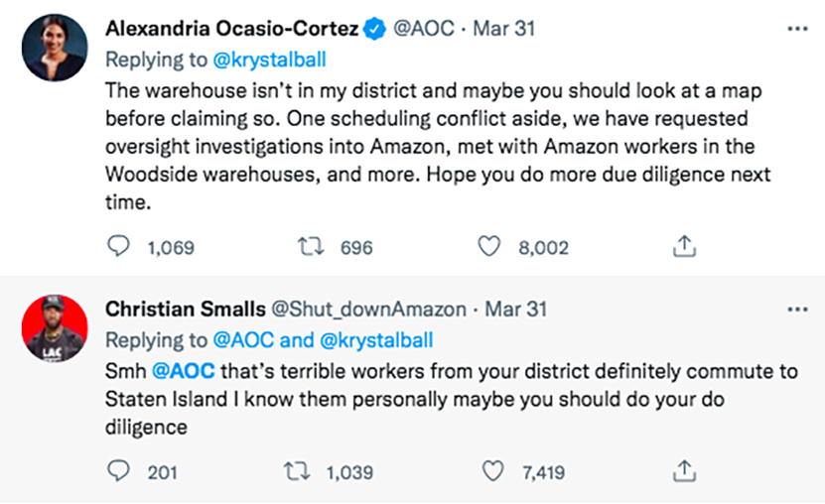Open Mar 31 timestamp on AOC's tweet
The width and height of the screenshot is (825, 504).
[x=503, y=29]
